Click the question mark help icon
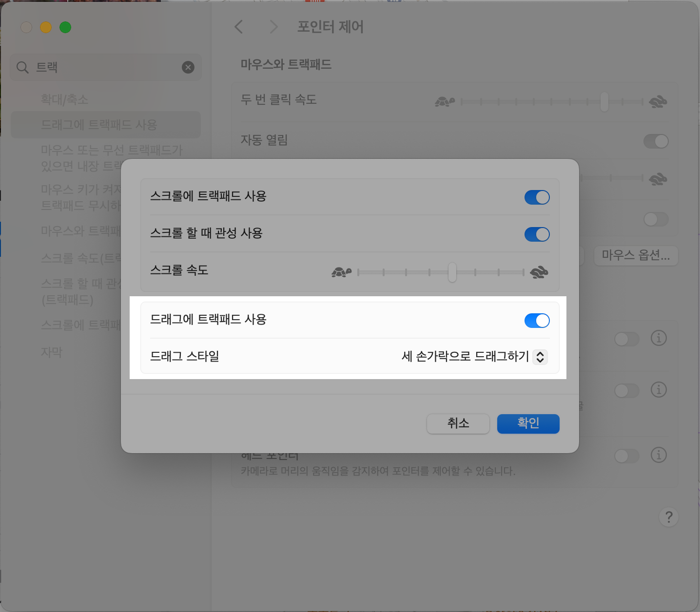 point(668,517)
